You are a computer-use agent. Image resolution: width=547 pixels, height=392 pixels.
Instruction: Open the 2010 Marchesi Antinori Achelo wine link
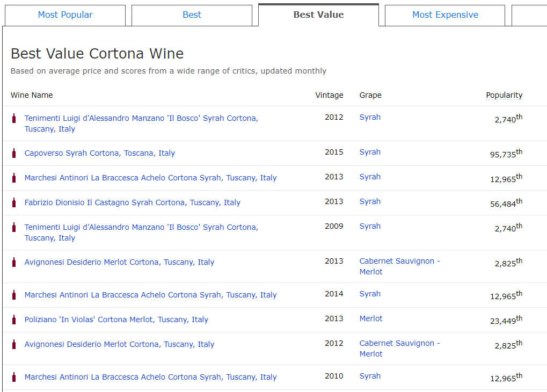(150, 378)
